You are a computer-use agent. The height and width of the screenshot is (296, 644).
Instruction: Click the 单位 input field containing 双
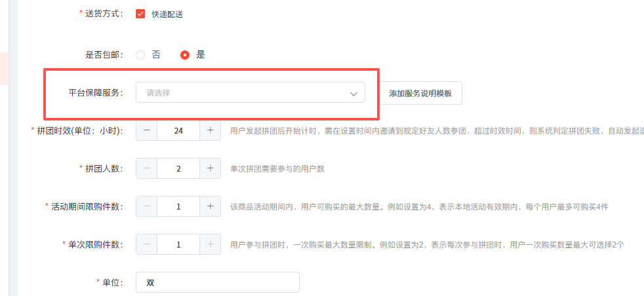(x=217, y=282)
